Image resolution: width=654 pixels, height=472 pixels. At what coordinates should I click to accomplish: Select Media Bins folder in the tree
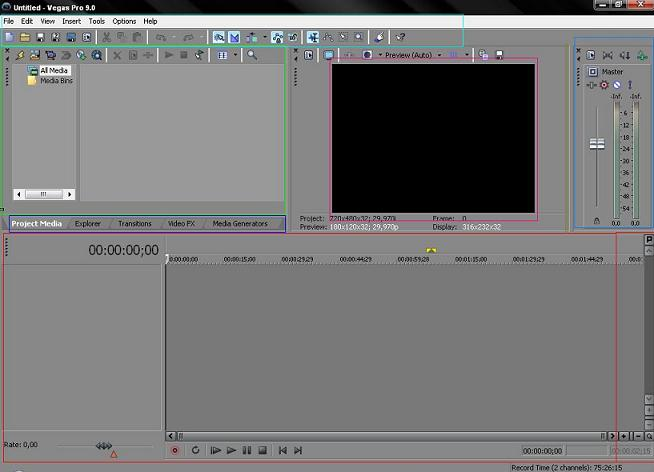point(56,80)
